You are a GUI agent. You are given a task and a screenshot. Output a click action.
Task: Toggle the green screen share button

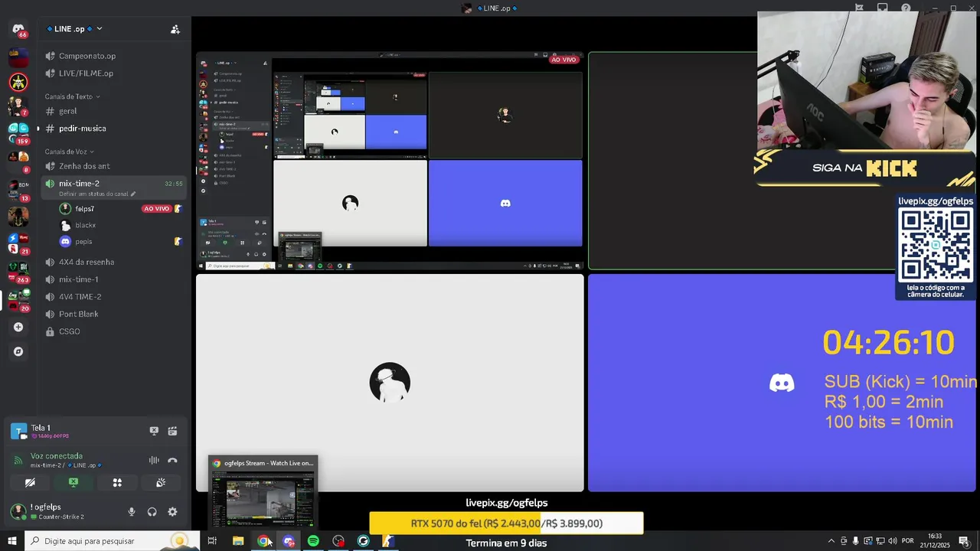coord(73,483)
